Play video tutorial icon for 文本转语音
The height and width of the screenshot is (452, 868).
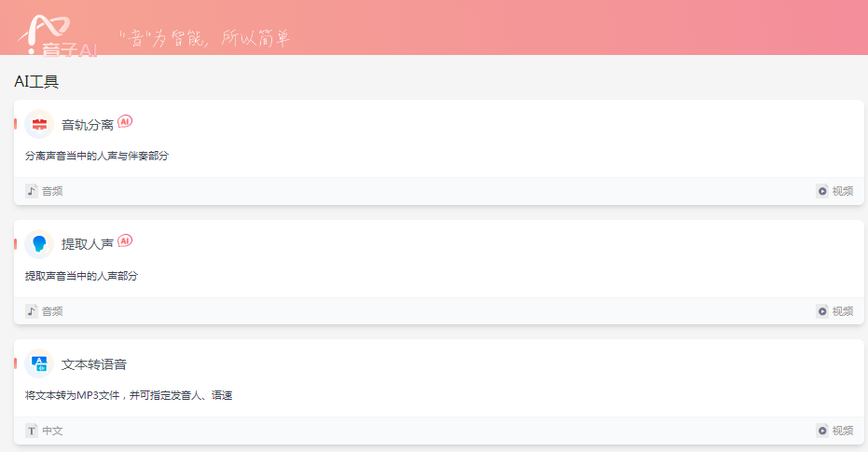(x=822, y=431)
